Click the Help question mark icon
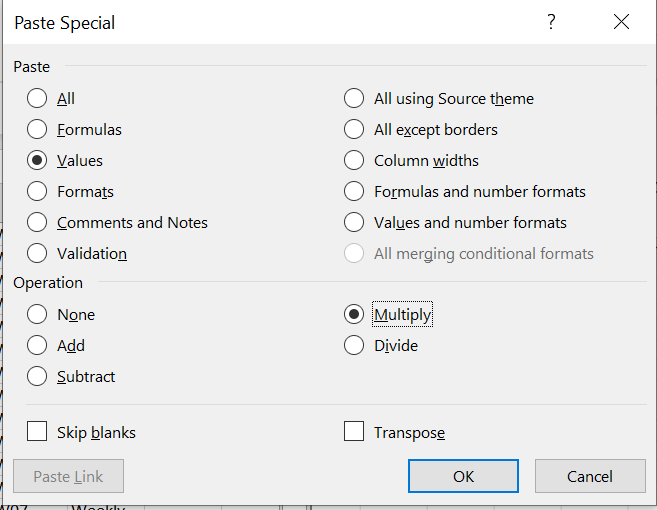The image size is (657, 510). tap(551, 22)
